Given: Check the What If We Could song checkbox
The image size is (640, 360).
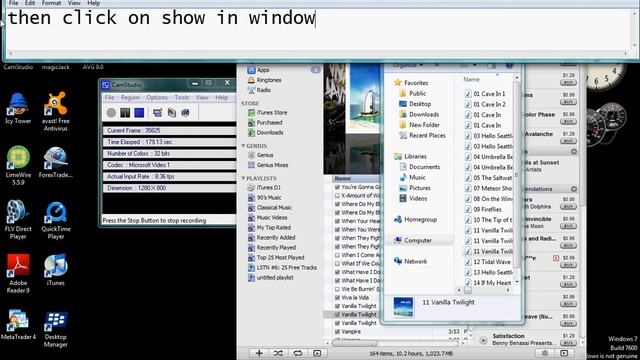Looking at the screenshot, I should (337, 264).
